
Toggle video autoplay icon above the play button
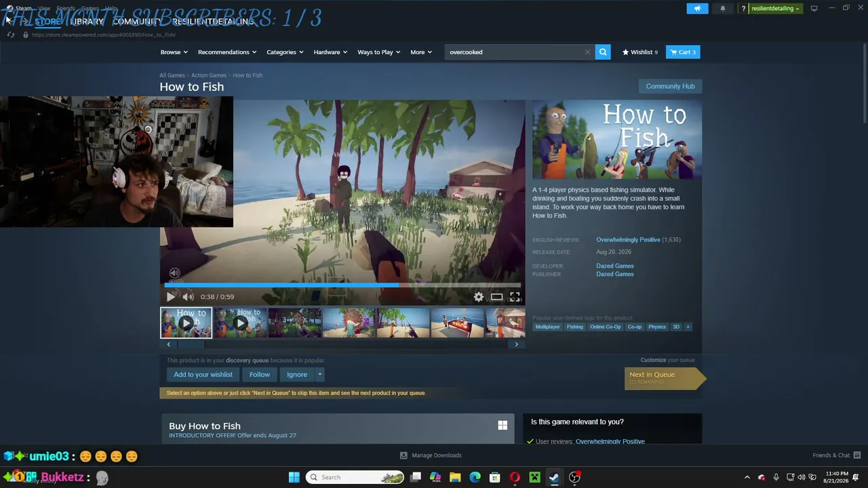[x=174, y=273]
